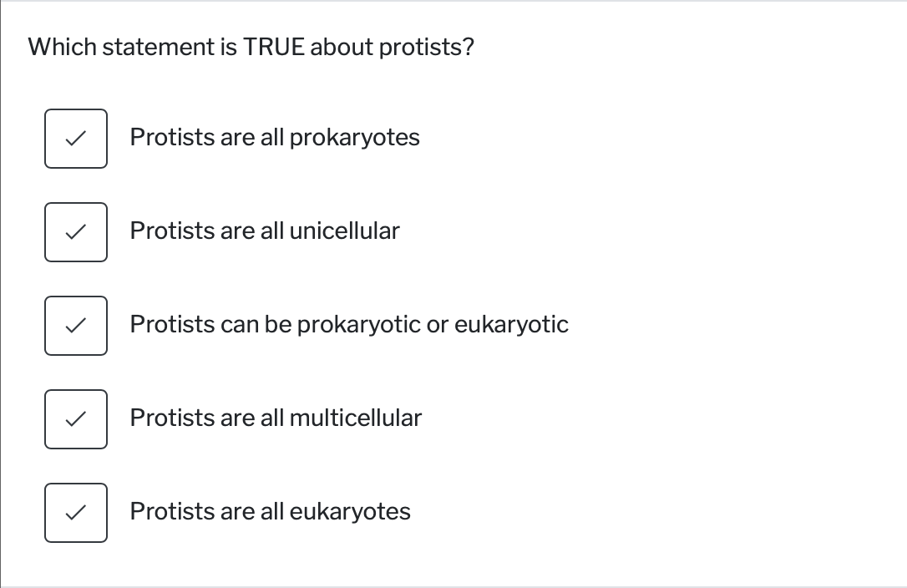
Task: Check the 'Protists are all eukaryotes' checkbox
Action: [75, 512]
